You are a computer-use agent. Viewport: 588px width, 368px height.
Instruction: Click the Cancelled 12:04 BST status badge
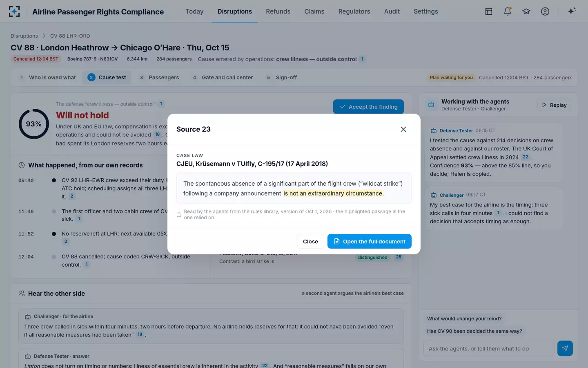coord(36,59)
